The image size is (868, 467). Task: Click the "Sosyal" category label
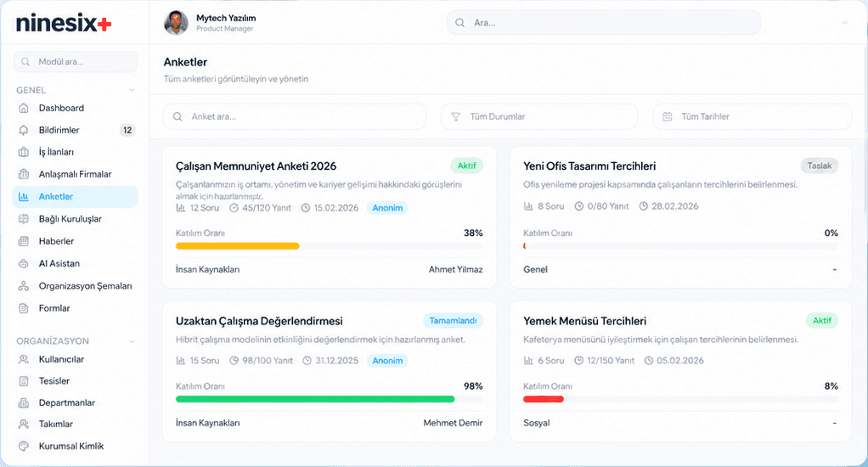537,423
